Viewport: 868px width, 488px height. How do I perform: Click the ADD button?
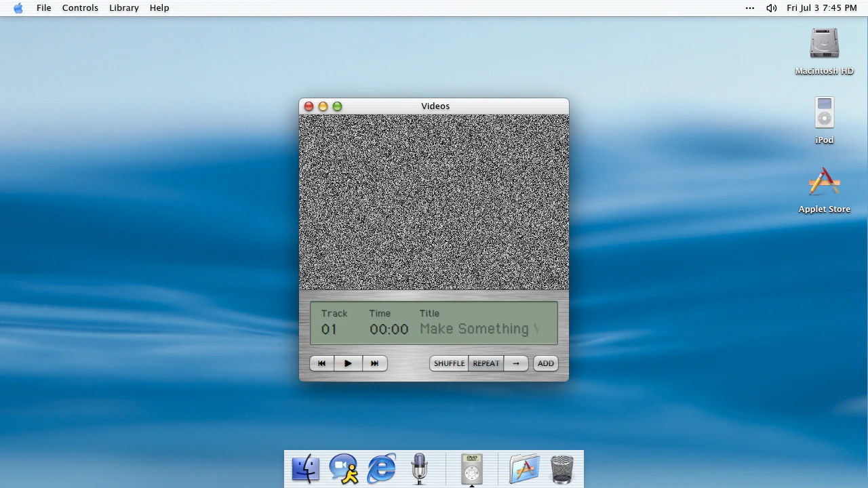click(546, 363)
